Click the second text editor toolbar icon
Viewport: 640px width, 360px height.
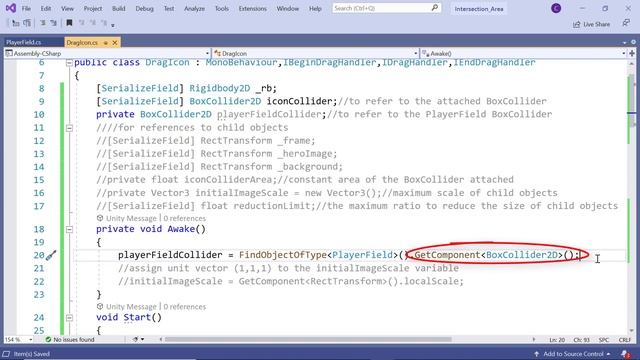tap(27, 24)
